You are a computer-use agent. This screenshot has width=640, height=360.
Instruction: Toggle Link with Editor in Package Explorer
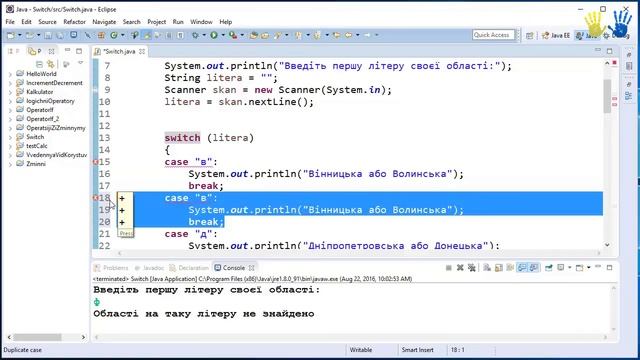coord(51,64)
